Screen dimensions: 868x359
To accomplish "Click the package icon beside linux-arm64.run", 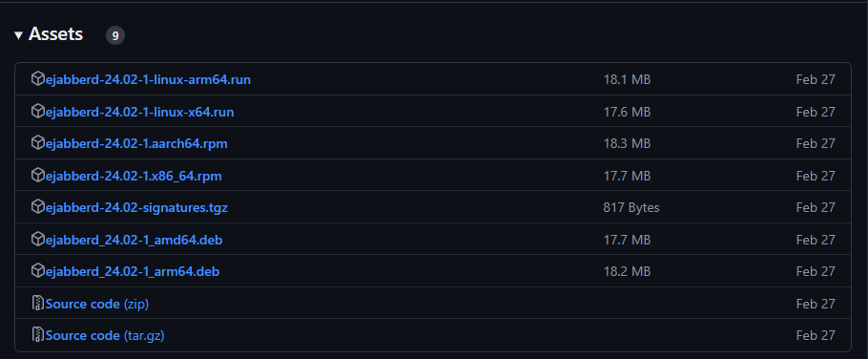I will [x=37, y=78].
